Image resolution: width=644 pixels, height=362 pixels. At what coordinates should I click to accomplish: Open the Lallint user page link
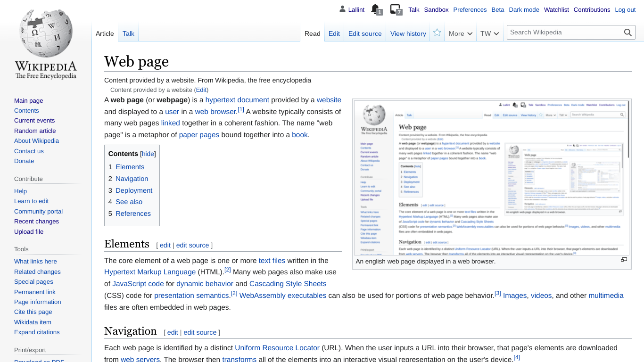(356, 9)
